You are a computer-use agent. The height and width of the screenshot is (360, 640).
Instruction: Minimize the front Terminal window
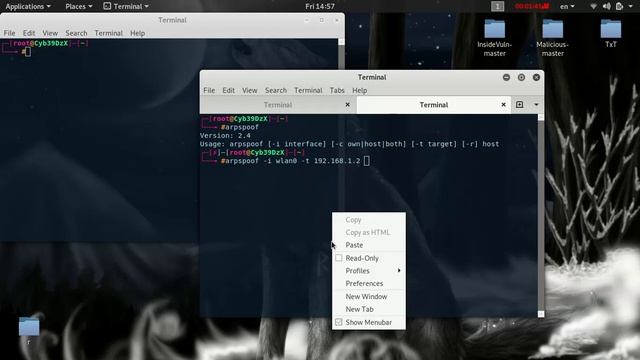[506, 77]
